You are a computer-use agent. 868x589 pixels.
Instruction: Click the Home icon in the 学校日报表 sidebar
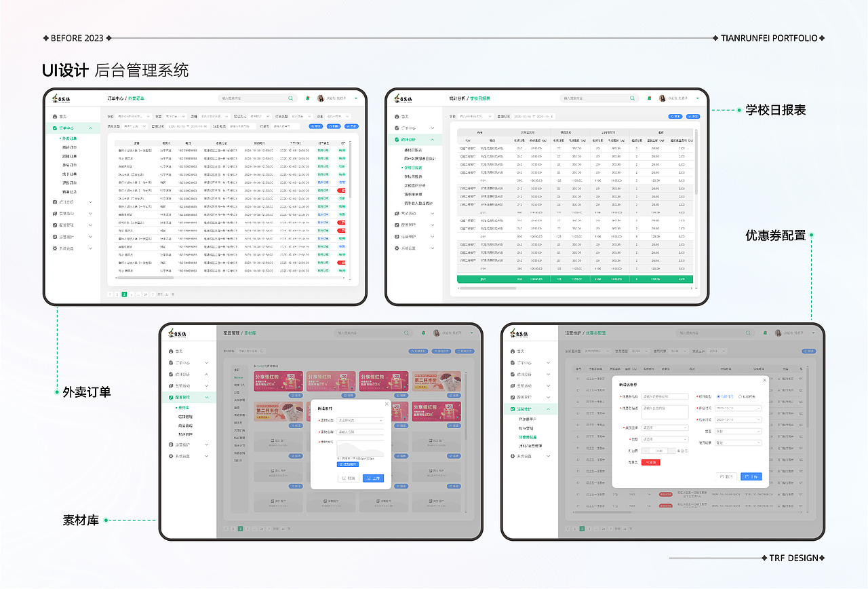pyautogui.click(x=397, y=117)
